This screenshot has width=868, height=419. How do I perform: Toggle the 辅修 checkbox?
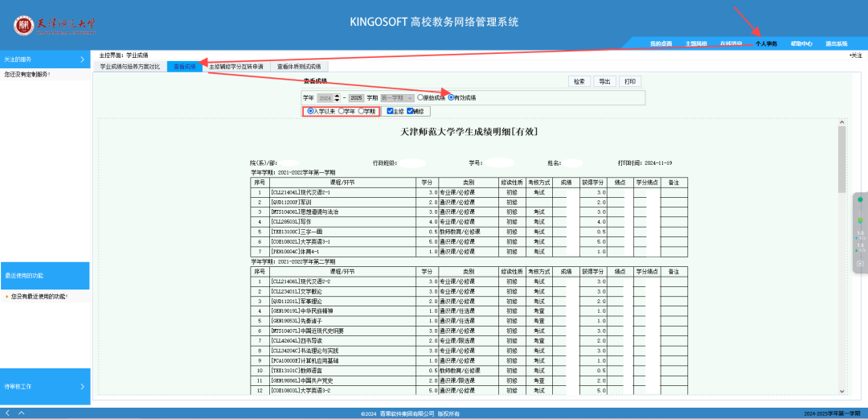coord(411,111)
